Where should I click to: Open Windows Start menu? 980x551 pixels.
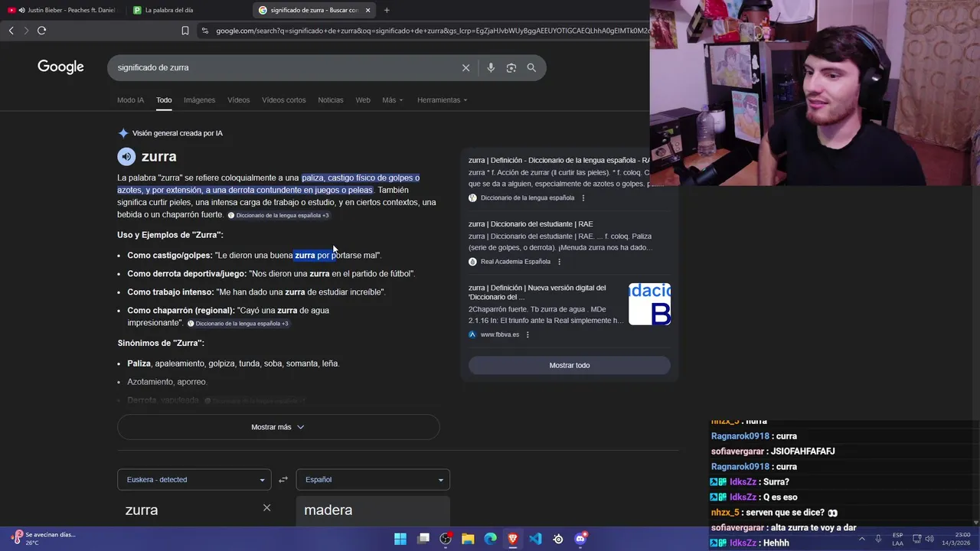(400, 539)
